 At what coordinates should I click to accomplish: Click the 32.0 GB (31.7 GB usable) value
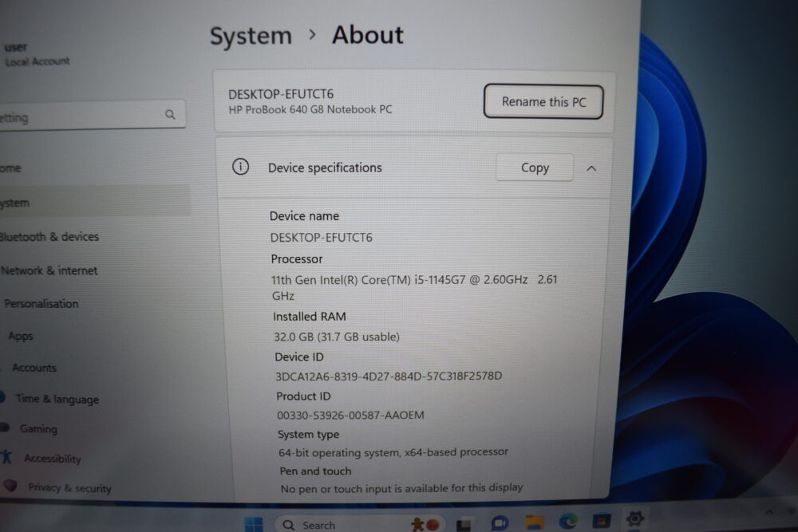(337, 337)
